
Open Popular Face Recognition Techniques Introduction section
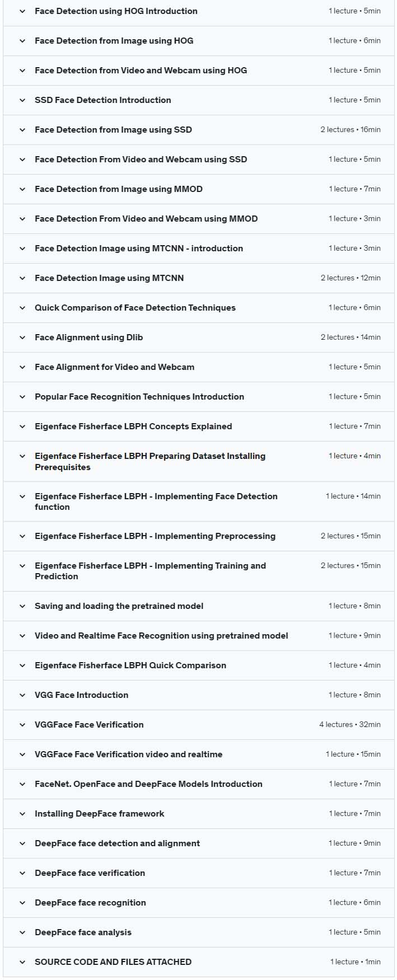coord(199,397)
